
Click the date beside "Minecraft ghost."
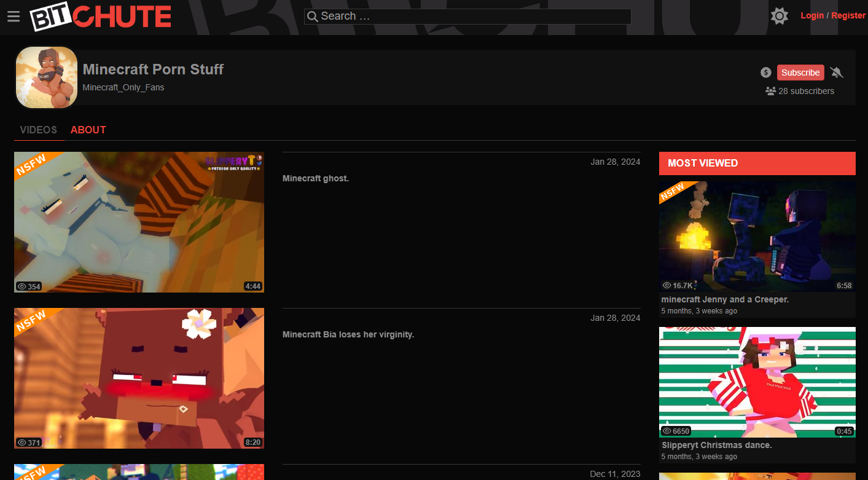click(x=616, y=162)
